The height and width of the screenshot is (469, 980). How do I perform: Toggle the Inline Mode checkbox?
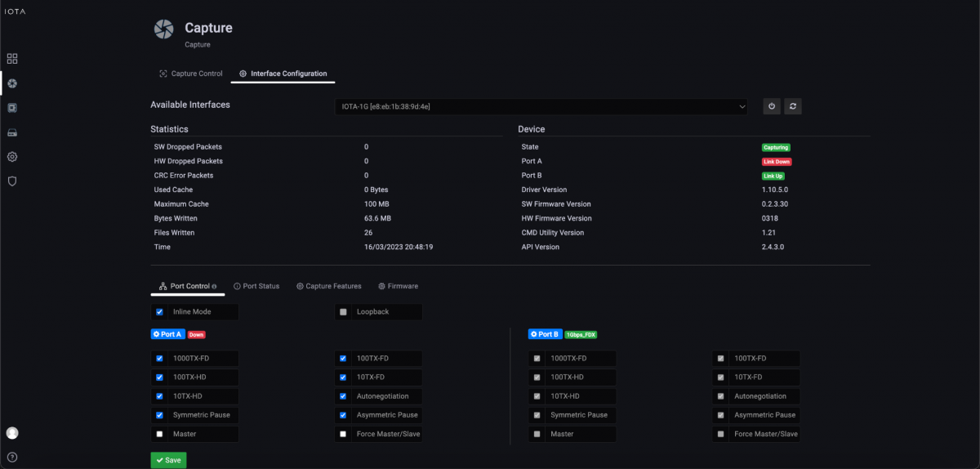click(x=160, y=312)
